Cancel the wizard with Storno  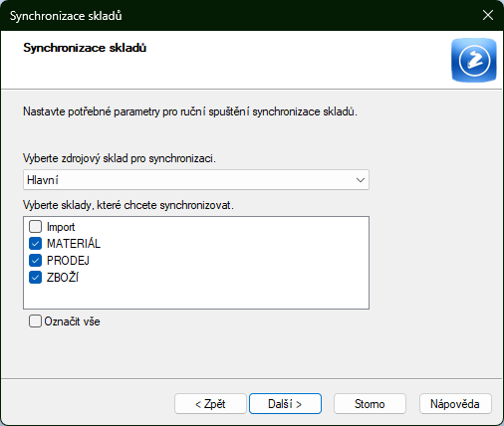point(370,404)
